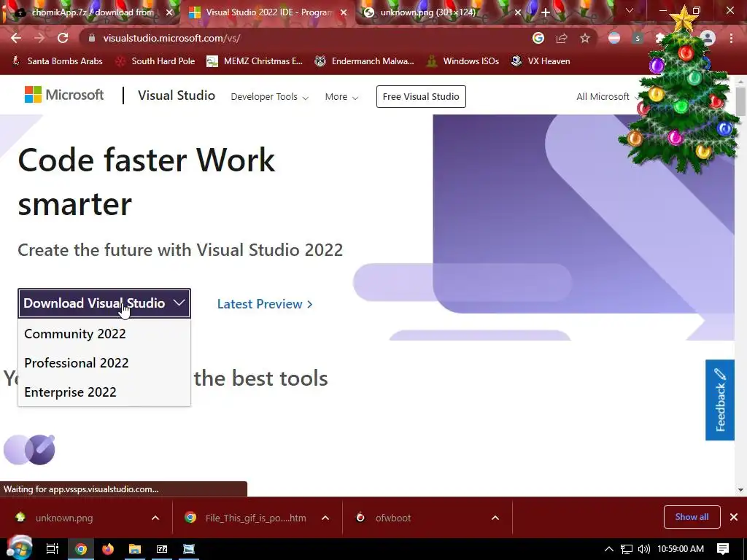Reload the page with refresh icon
747x560 pixels.
pyautogui.click(x=63, y=38)
